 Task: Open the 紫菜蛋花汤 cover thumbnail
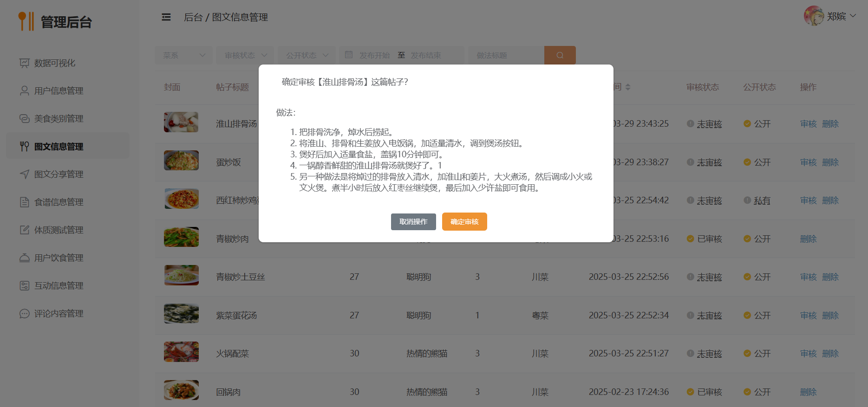181,314
